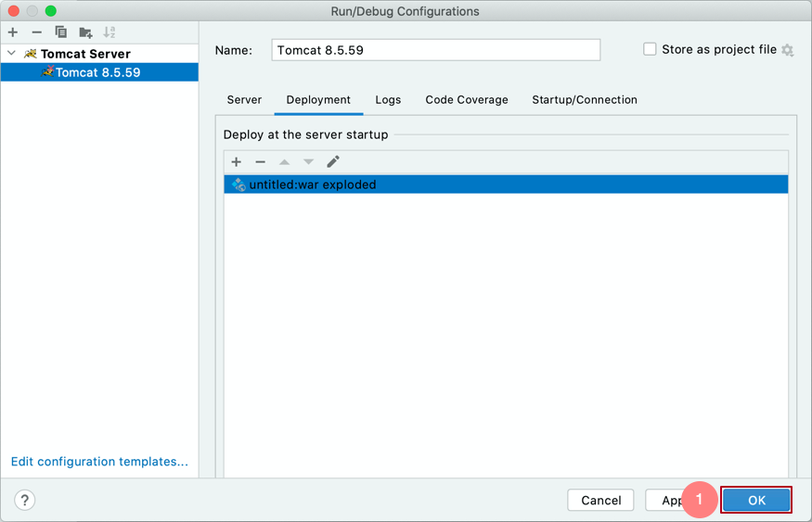Viewport: 812px width, 522px height.
Task: Enable Store as project file checkbox
Action: (650, 49)
